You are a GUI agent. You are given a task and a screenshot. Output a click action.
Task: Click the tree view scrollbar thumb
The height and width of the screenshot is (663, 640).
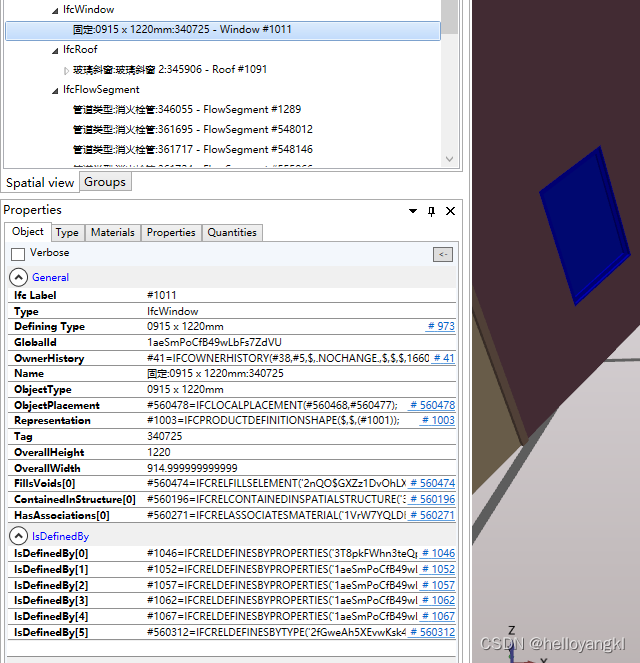click(x=449, y=17)
